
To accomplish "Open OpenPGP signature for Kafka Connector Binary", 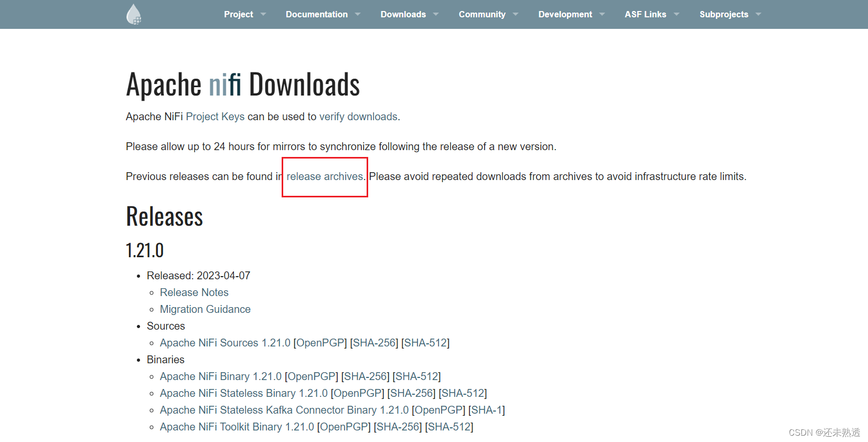I will coord(438,410).
